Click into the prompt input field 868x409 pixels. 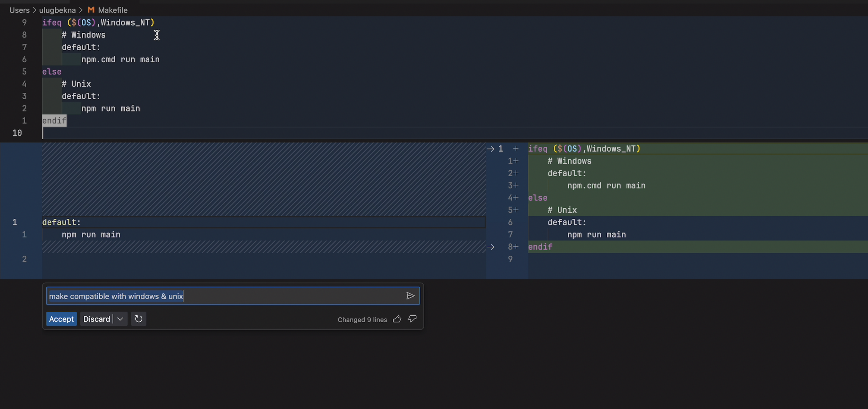233,296
